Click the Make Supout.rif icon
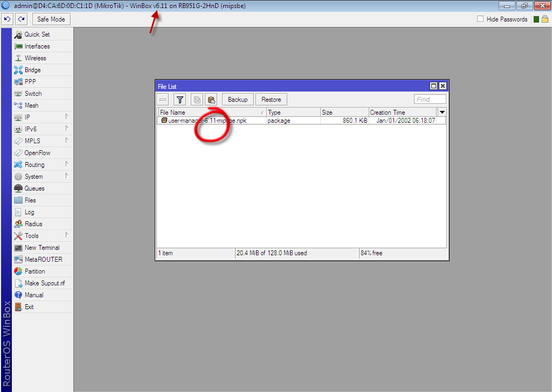 point(18,283)
